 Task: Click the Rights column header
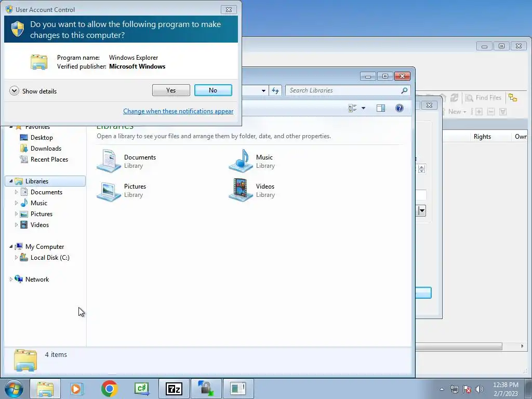[482, 137]
